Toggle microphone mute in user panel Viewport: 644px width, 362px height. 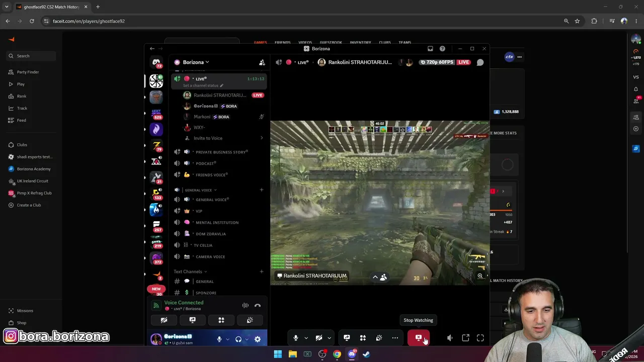(x=219, y=339)
